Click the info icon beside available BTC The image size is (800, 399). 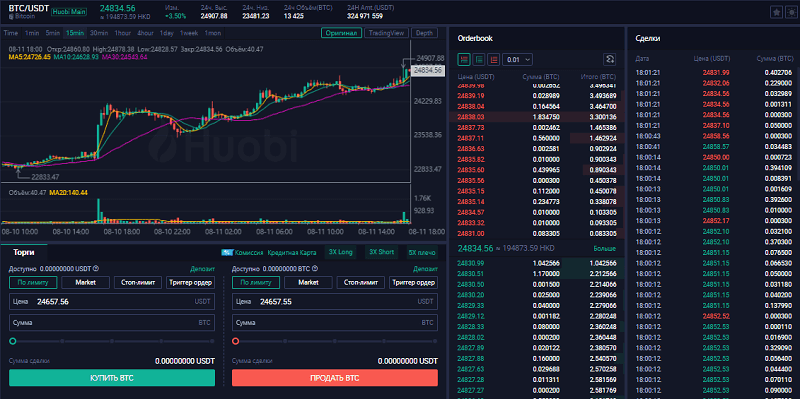click(315, 268)
